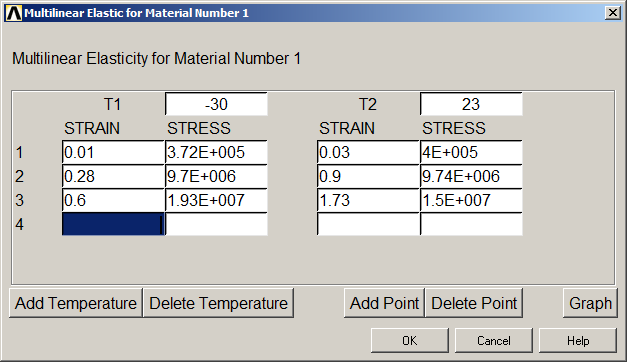Select T2 strain cell with value 0.03
The image size is (627, 362).
click(368, 152)
